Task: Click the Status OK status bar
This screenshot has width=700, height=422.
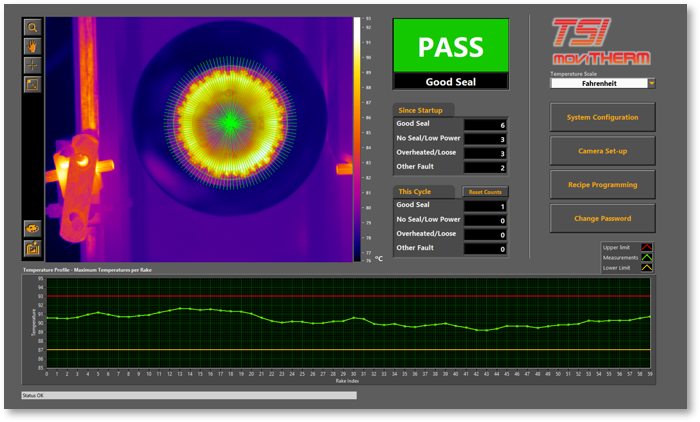Action: pos(189,396)
